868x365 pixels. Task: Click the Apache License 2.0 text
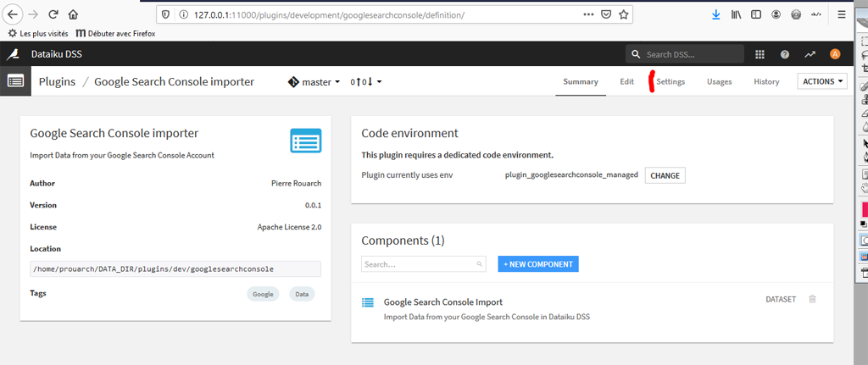pos(290,227)
